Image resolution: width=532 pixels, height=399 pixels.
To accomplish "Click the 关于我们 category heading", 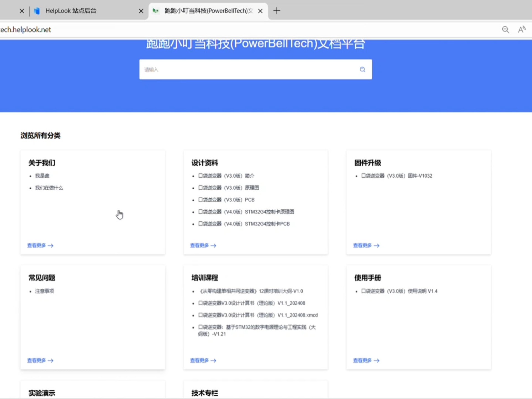I will pos(42,163).
